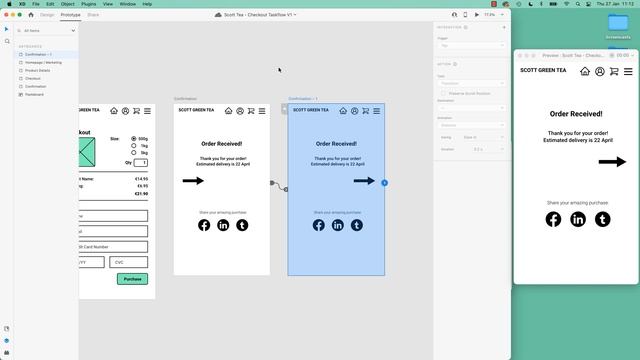Open the Easing dropdown
Viewport: 640px width, 360px height.
[x=483, y=138]
